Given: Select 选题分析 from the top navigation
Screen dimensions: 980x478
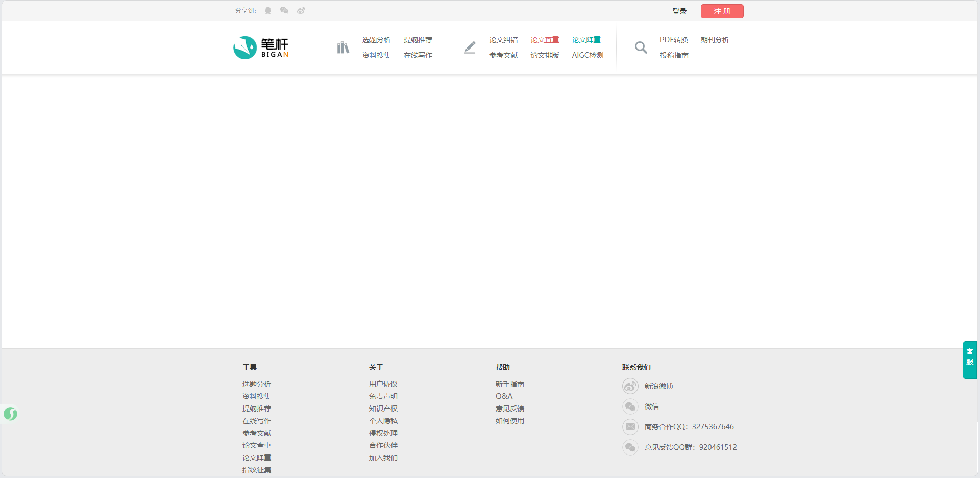Looking at the screenshot, I should [x=377, y=40].
